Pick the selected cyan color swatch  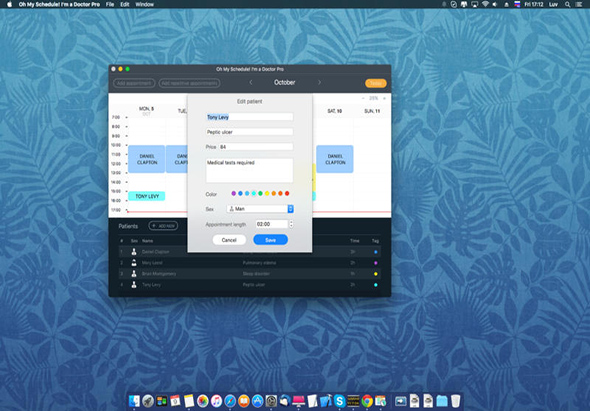pyautogui.click(x=254, y=193)
